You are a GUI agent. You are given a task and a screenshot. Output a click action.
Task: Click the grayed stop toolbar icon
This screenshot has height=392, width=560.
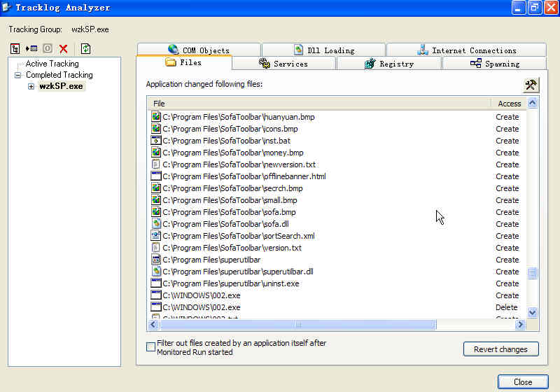(48, 48)
